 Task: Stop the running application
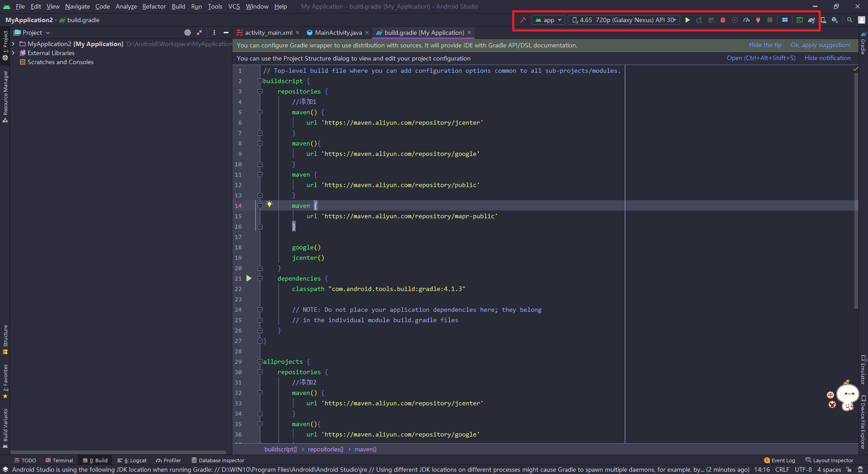pyautogui.click(x=770, y=20)
